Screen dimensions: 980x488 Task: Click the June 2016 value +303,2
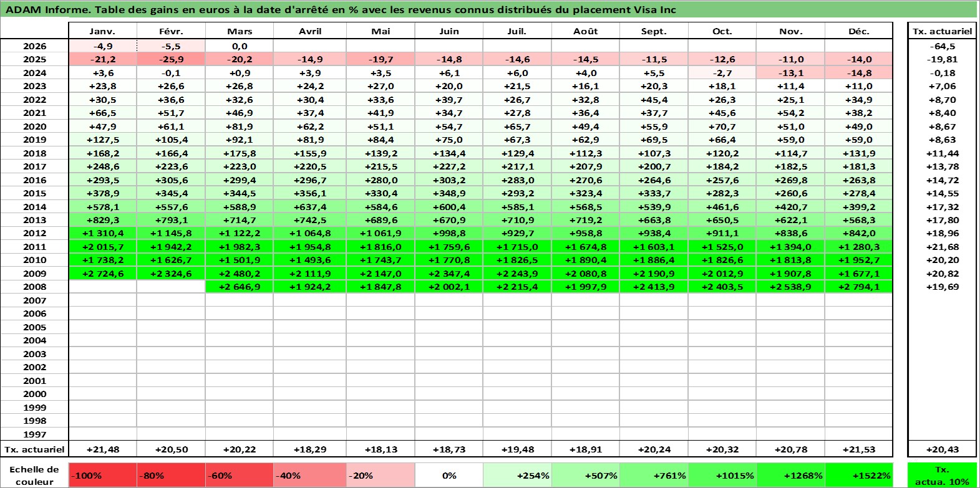449,180
